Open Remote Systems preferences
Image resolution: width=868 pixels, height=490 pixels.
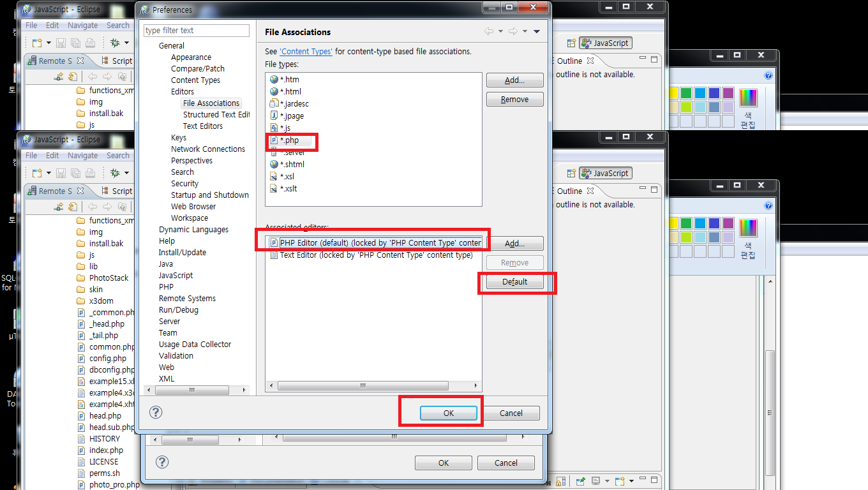[x=187, y=299]
